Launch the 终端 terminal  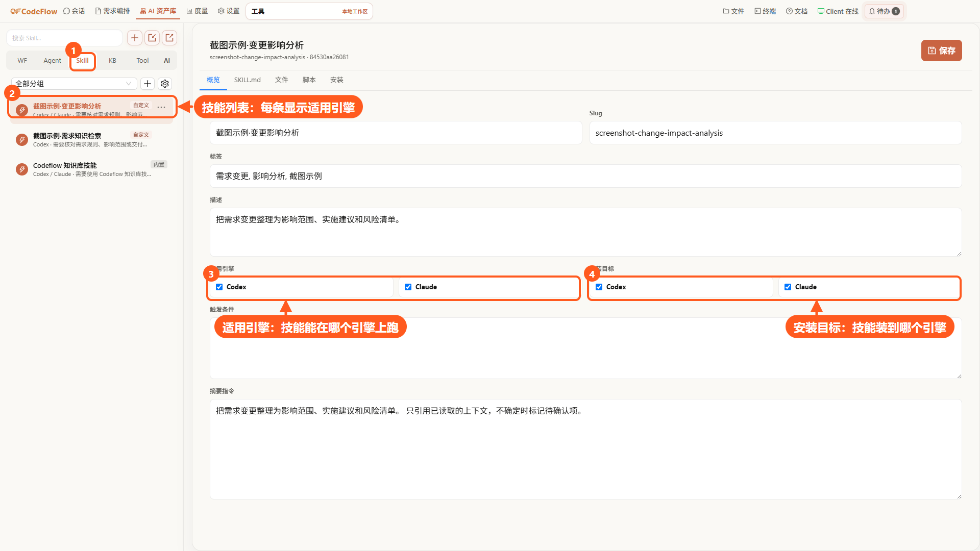[765, 11]
